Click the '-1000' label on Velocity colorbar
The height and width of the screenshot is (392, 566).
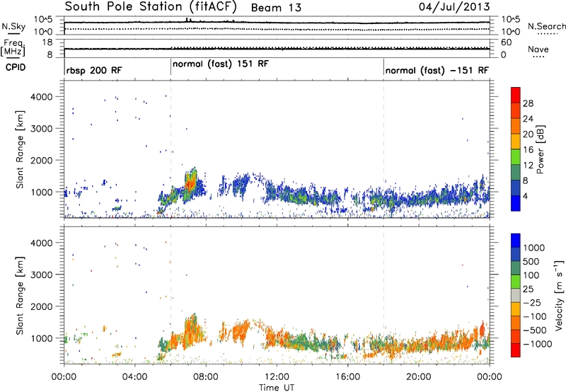[x=537, y=344]
